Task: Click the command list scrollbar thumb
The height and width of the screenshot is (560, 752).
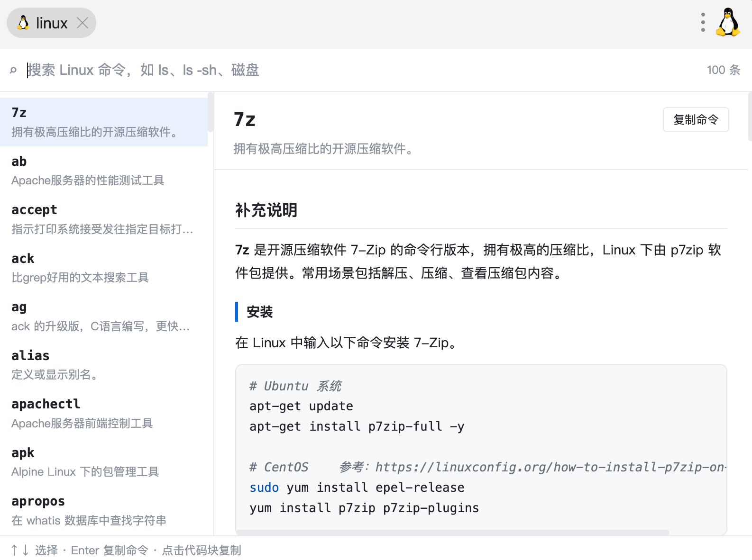Action: (211, 113)
